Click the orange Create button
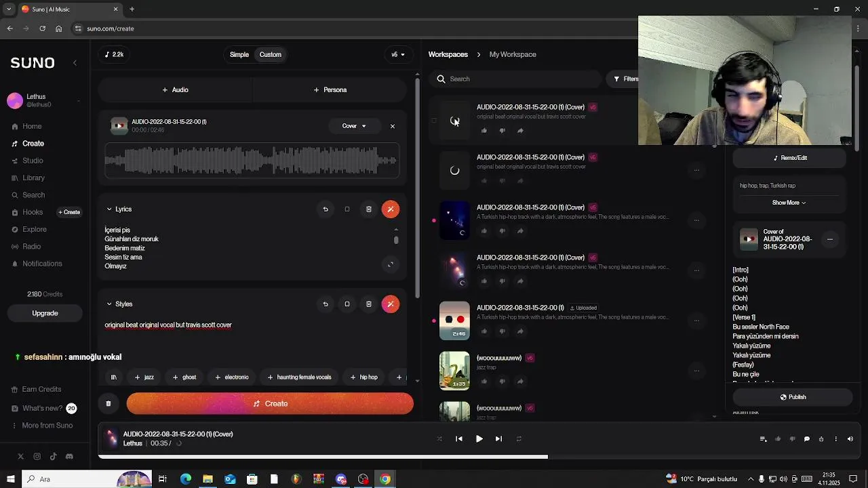868x488 pixels. coord(270,404)
